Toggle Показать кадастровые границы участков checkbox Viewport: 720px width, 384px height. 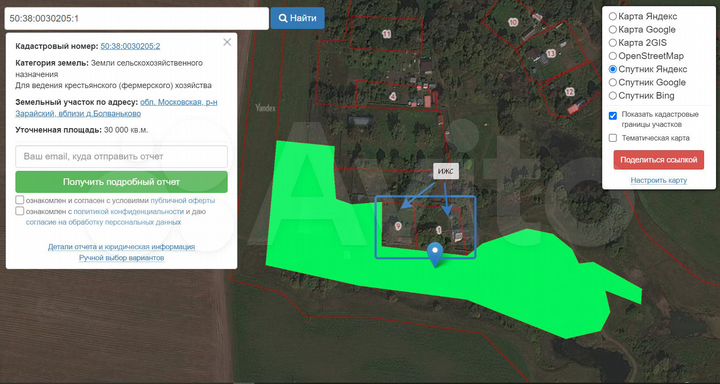613,116
